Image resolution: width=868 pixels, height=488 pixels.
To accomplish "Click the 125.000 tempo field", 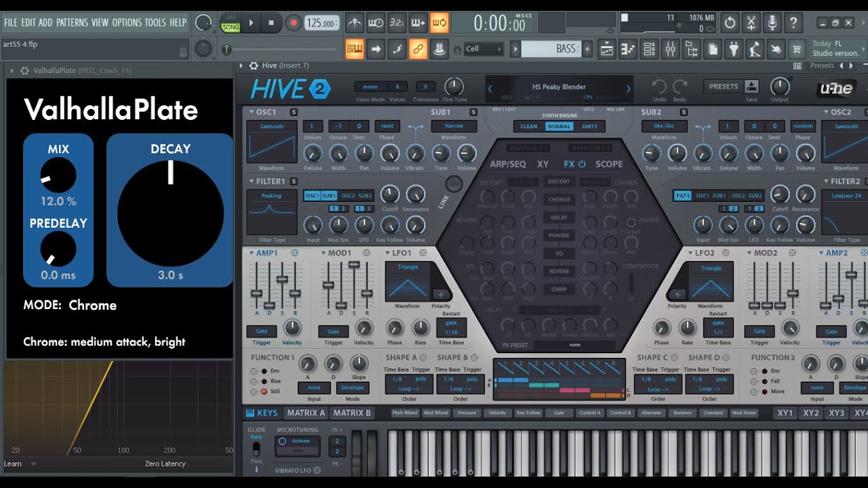I will tap(321, 23).
